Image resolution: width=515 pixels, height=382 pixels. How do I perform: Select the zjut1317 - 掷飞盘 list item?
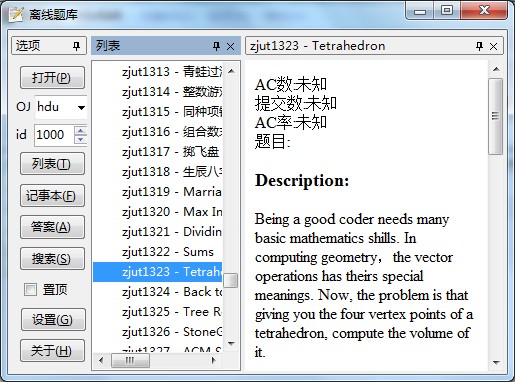tap(157, 152)
